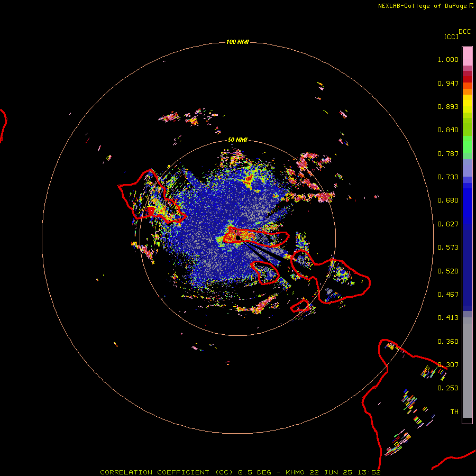
Task: Click the 0.413 color scale value
Action: (x=448, y=318)
